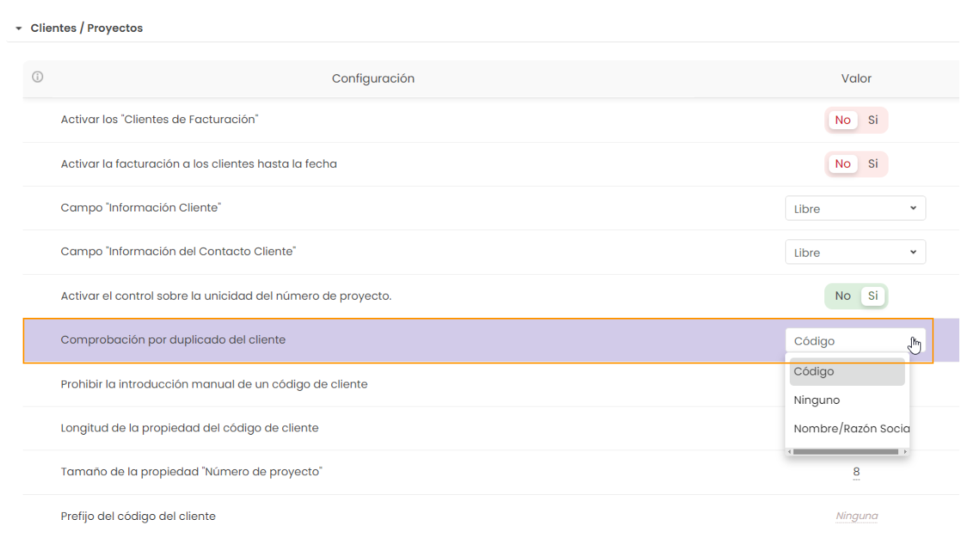Choose the Código option in the list

point(847,372)
